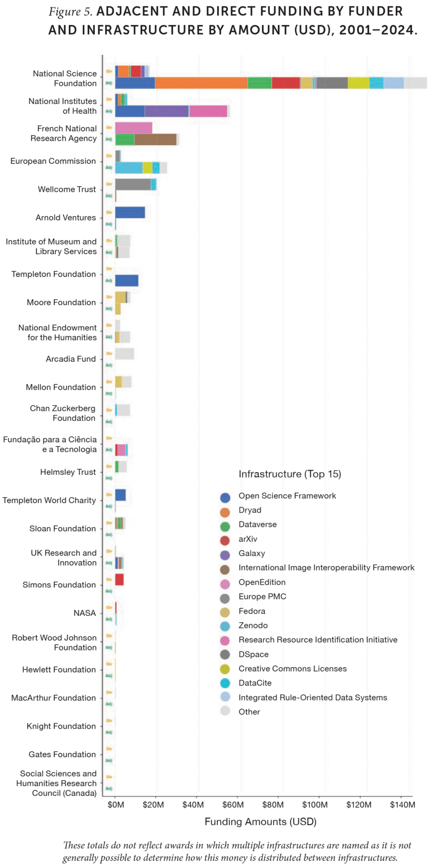Image resolution: width=435 pixels, height=868 pixels.
Task: Click the Open Science Framework legend swatch
Action: point(225,498)
